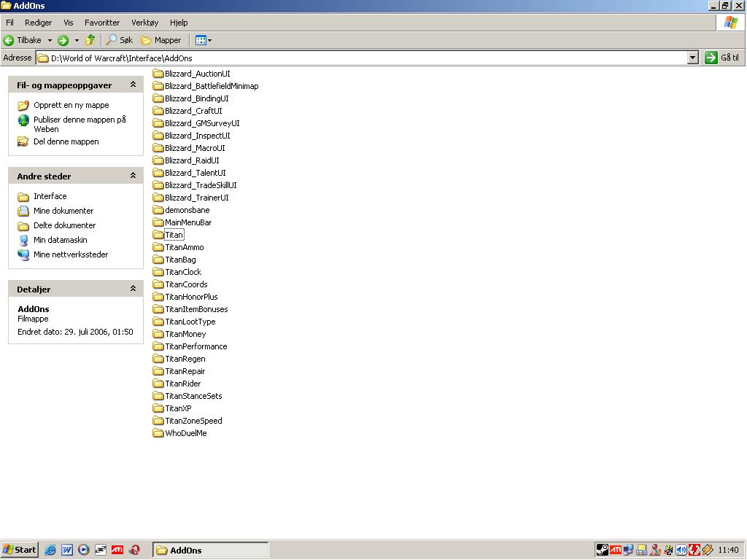Select the TitanHonorPlus folder name
This screenshot has height=560, width=747.
click(191, 297)
